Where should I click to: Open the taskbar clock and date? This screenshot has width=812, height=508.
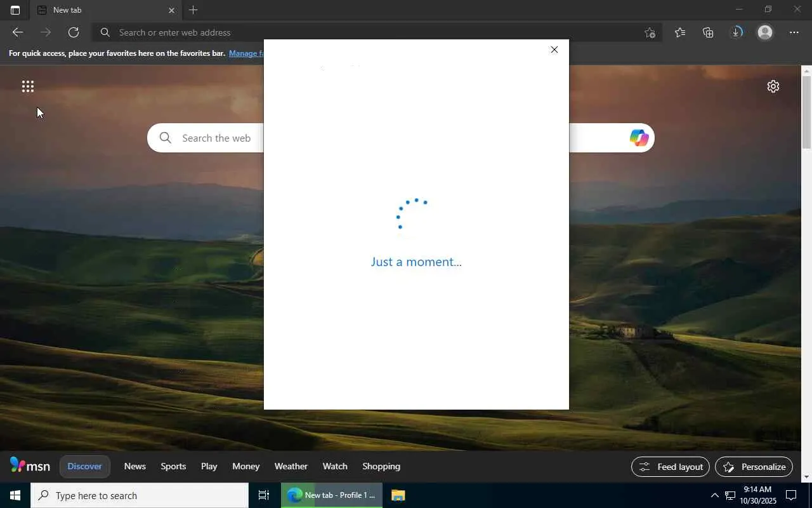(758, 495)
